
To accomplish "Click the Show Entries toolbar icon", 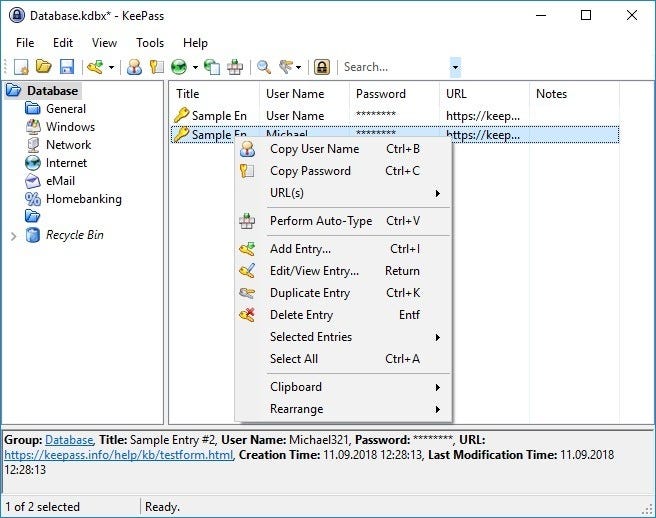I will (x=286, y=67).
